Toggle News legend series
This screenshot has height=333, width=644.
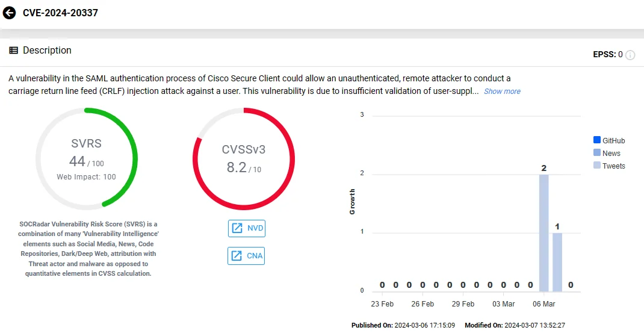607,154
